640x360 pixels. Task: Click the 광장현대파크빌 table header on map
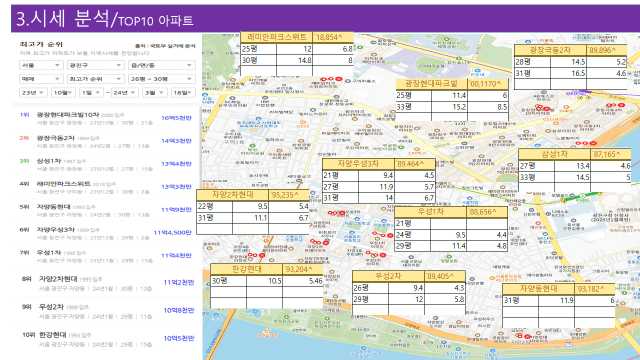point(431,84)
